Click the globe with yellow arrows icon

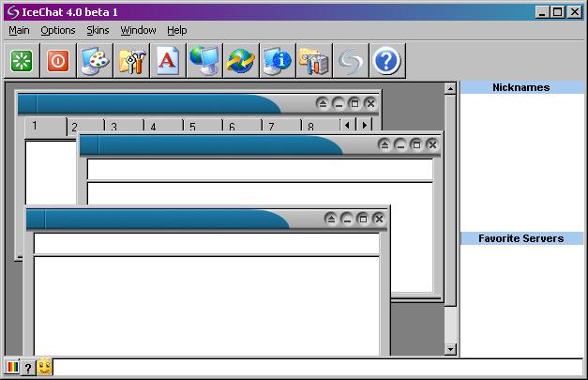[241, 60]
